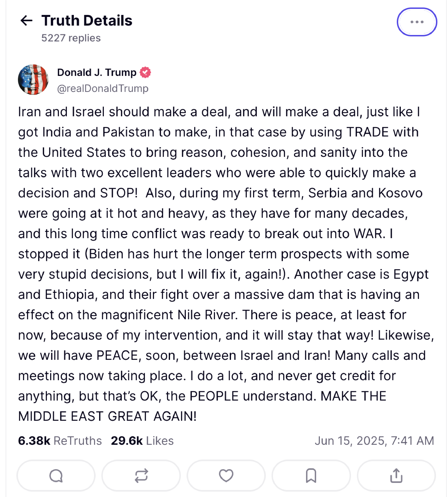Click the 'MIDDLE EAST GREAT AGAIN!' closing line
Viewport: 448px width, 497px height.
tap(107, 417)
